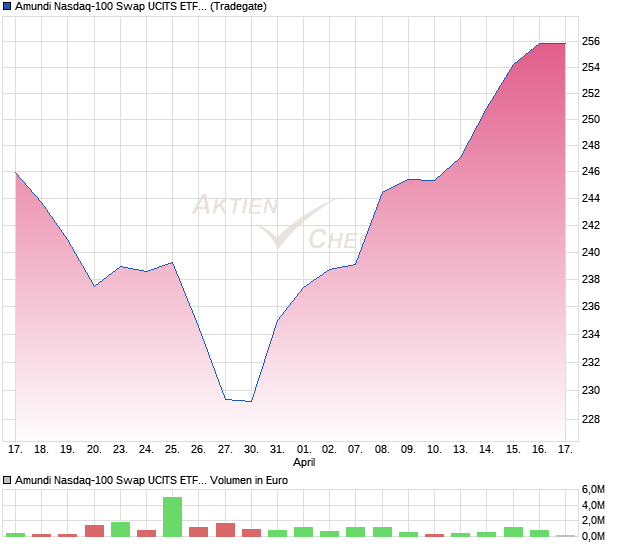Click the y-axis price label 246

tap(591, 171)
